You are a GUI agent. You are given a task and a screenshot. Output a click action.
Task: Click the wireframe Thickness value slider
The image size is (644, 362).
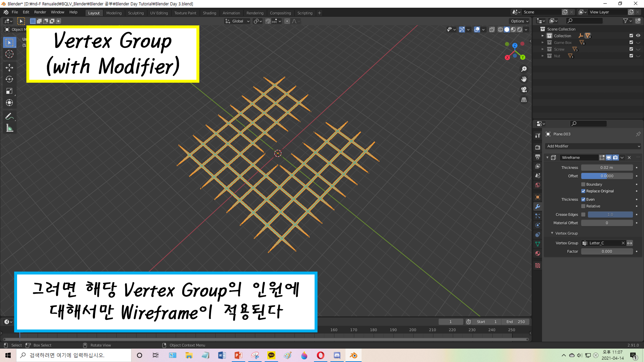pos(607,168)
